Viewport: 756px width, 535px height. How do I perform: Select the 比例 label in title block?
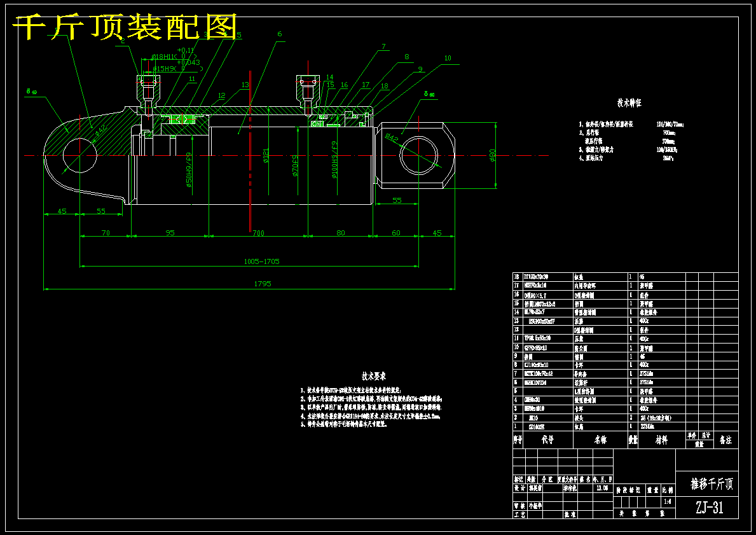point(667,490)
